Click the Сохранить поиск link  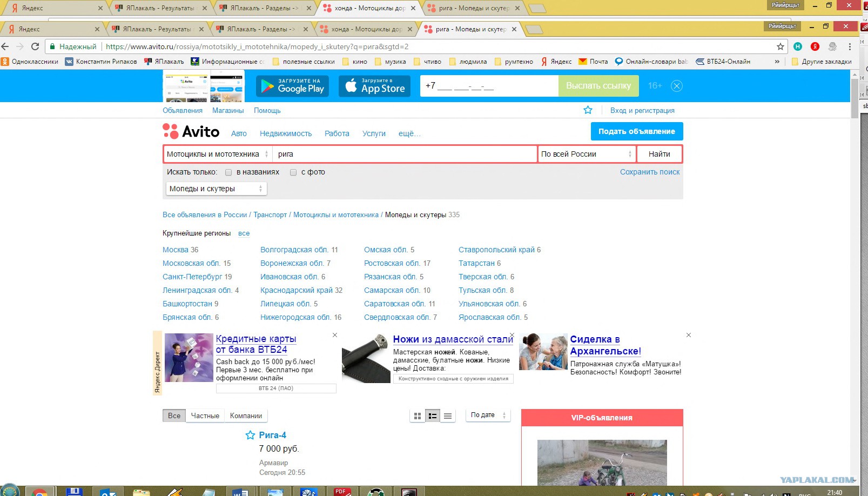tap(650, 172)
